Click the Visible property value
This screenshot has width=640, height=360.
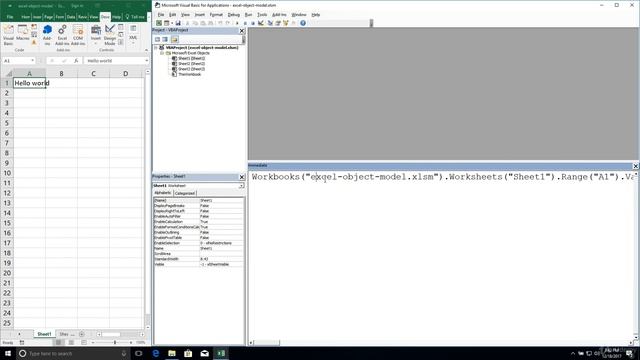pos(222,264)
